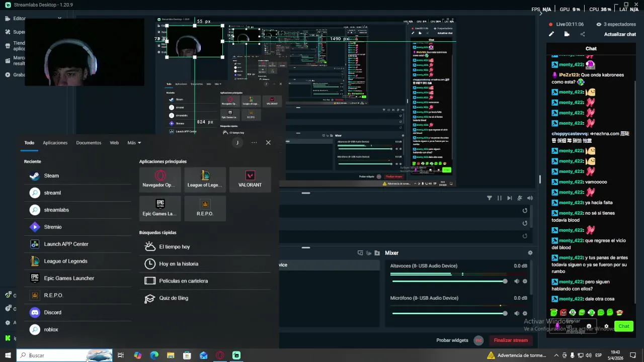Image resolution: width=644 pixels, height=362 pixels.
Task: Click Actualizar chat link
Action: coord(620,34)
